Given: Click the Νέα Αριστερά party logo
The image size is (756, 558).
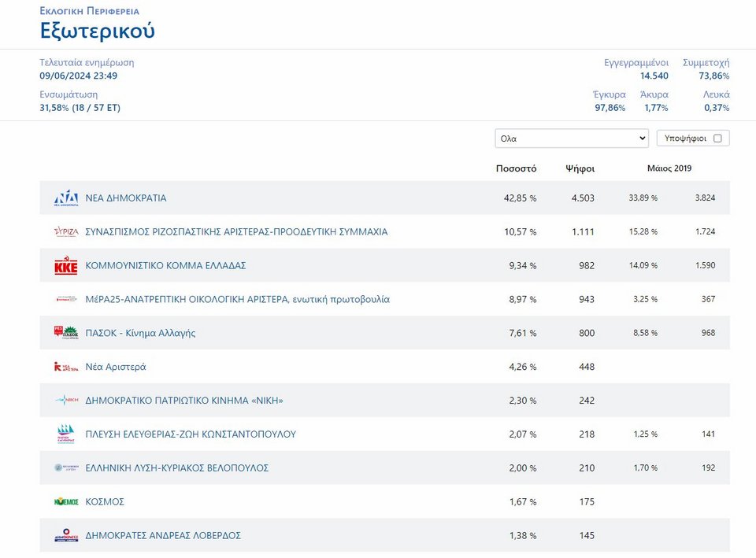Looking at the screenshot, I should tap(66, 367).
